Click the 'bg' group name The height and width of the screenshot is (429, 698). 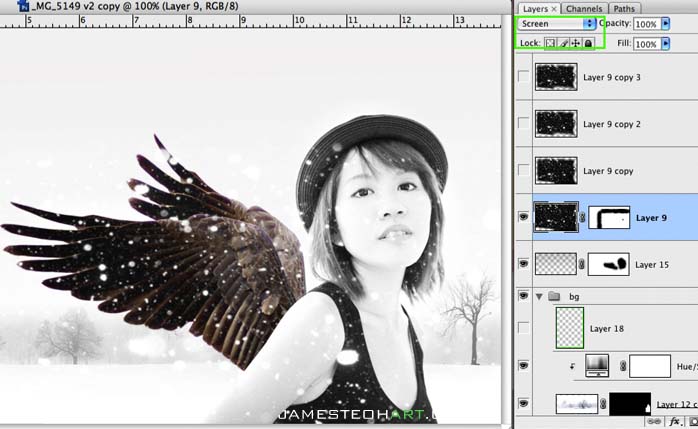pyautogui.click(x=574, y=296)
